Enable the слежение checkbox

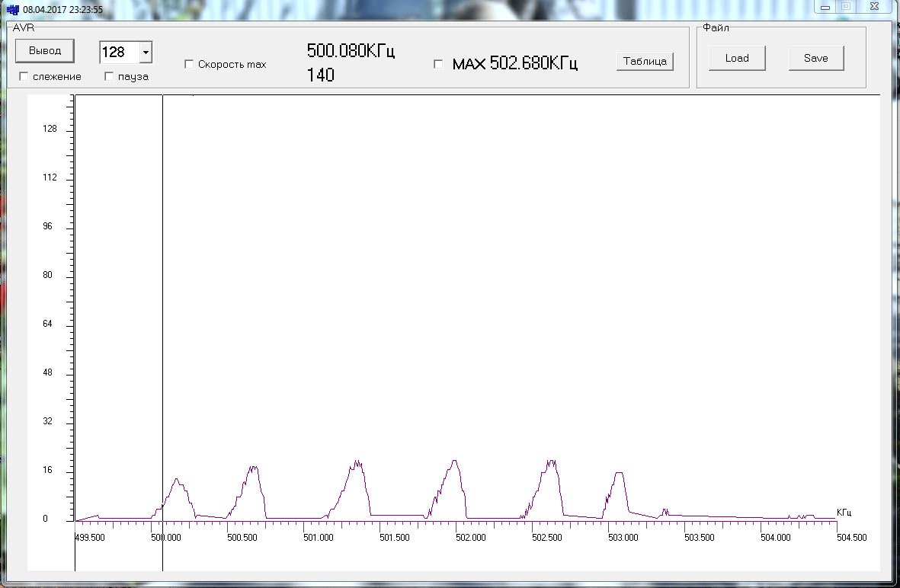[x=24, y=76]
